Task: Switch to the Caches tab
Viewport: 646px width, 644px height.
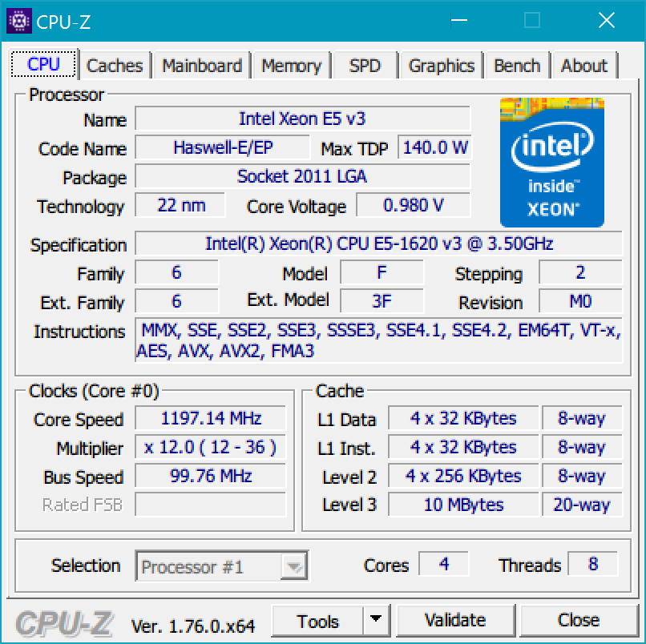Action: point(114,66)
